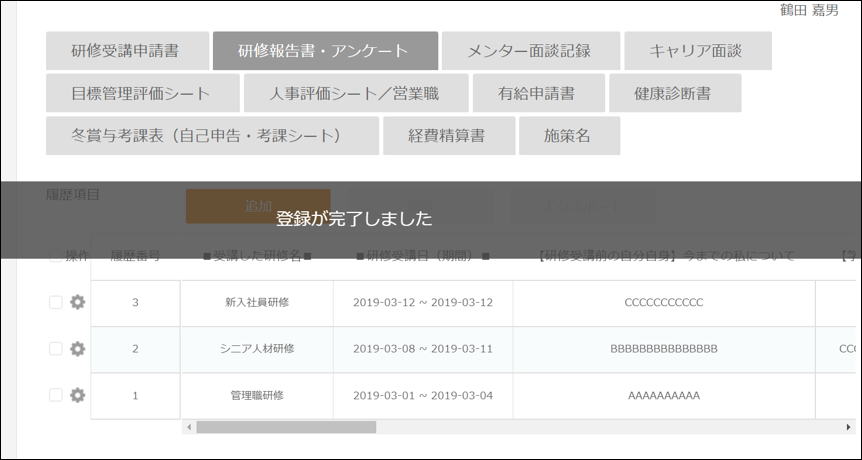The height and width of the screenshot is (460, 862).
Task: Open the 研修受講申請書 tab
Action: (126, 51)
